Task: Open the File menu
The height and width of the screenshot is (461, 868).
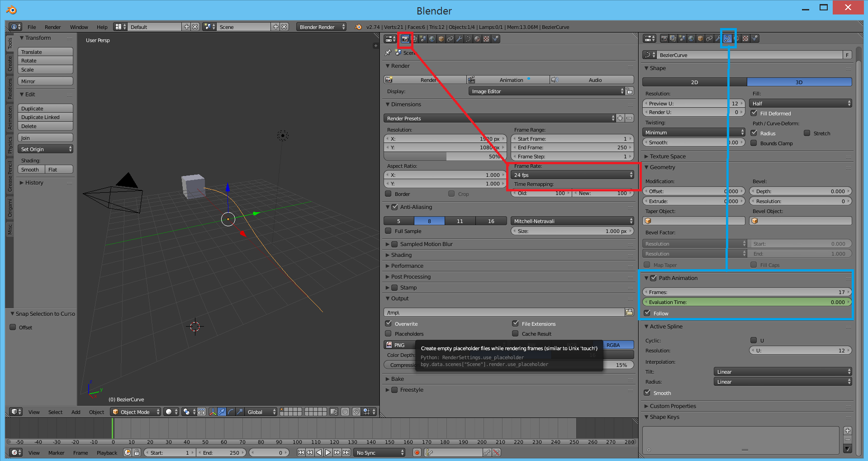Action: 32,27
